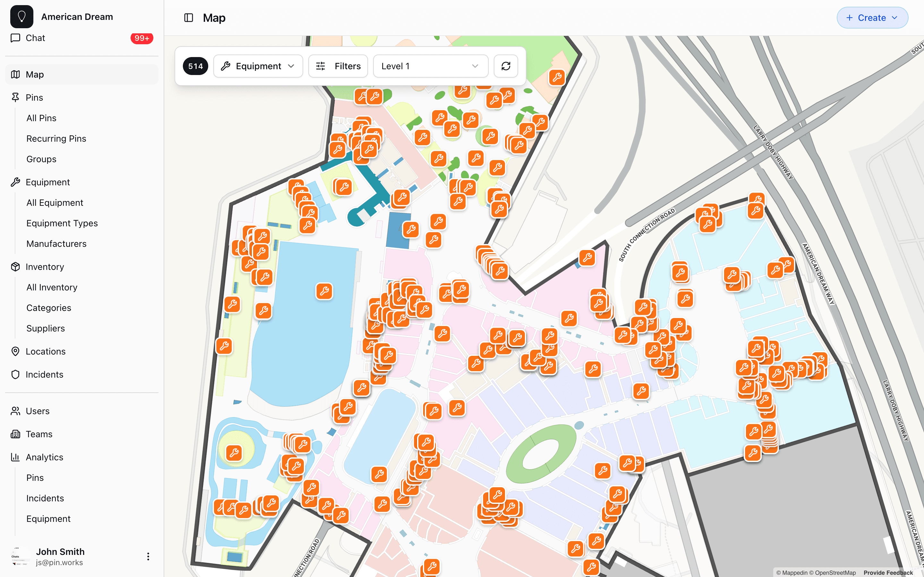Open the Inventory box icon
Image resolution: width=924 pixels, height=577 pixels.
pyautogui.click(x=15, y=266)
